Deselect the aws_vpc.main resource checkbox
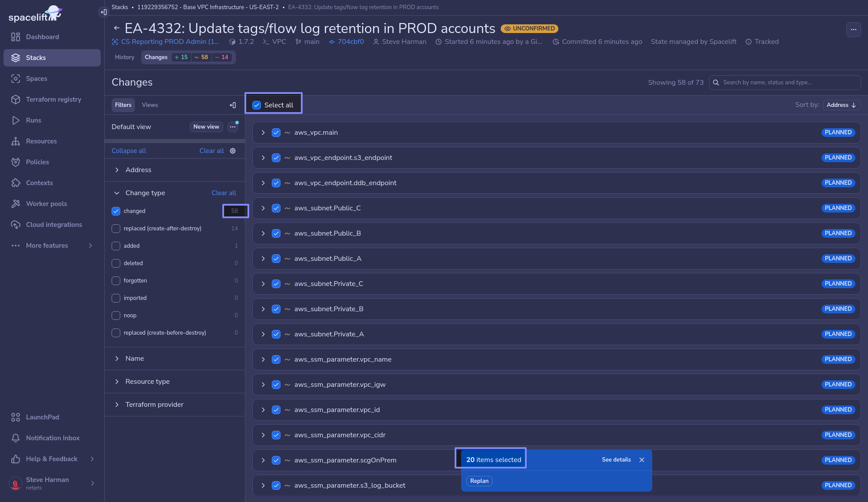Image resolution: width=868 pixels, height=502 pixels. [x=276, y=133]
